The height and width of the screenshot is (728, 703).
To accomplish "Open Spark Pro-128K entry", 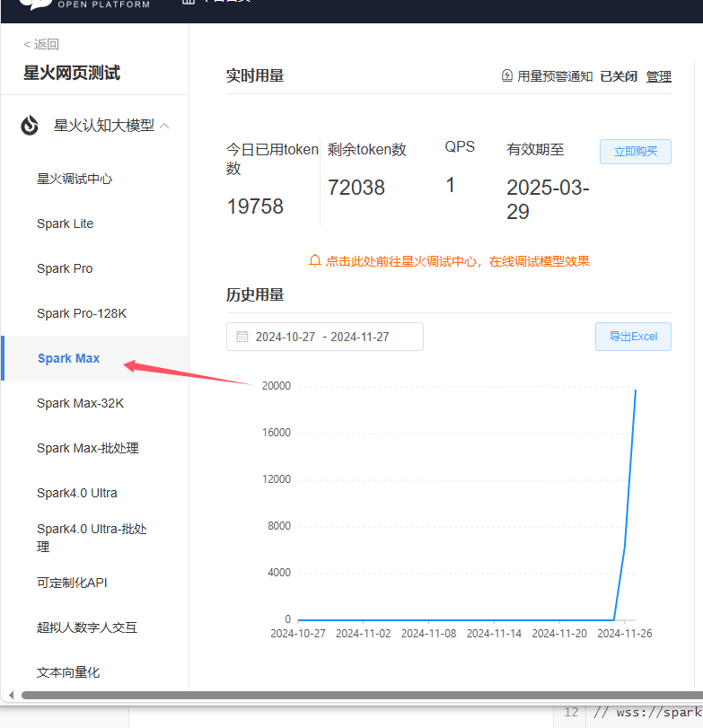I will (x=82, y=313).
